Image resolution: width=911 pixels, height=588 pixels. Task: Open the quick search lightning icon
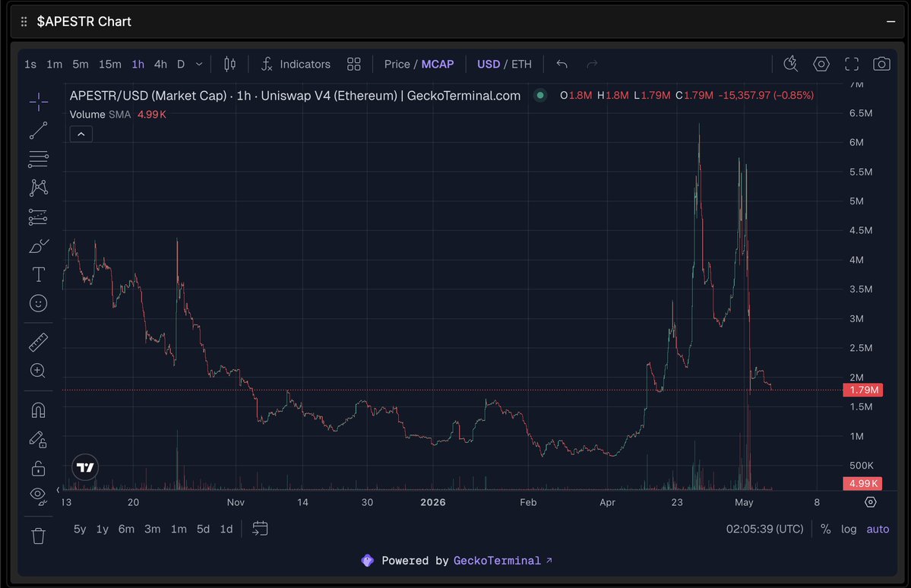791,64
